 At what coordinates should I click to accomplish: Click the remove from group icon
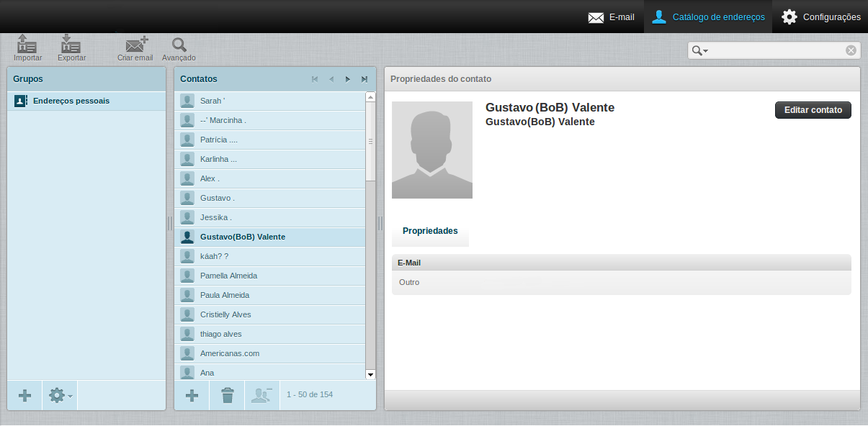(x=262, y=395)
